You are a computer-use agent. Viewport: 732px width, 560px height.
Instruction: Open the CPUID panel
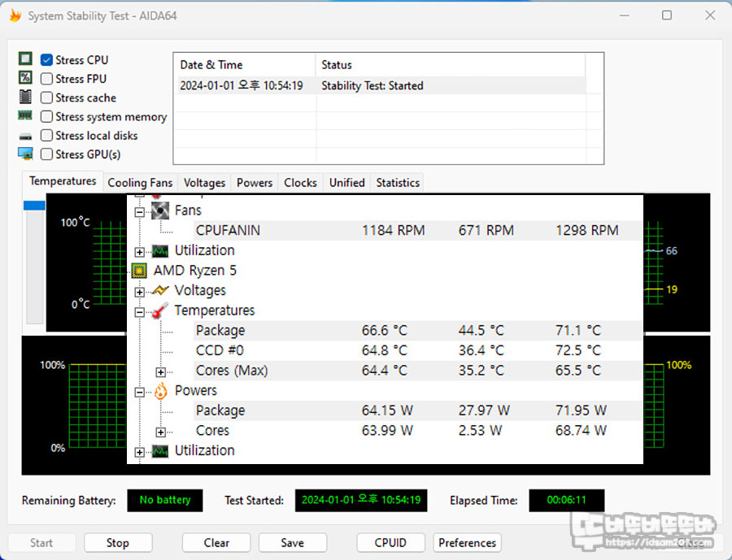pyautogui.click(x=390, y=543)
